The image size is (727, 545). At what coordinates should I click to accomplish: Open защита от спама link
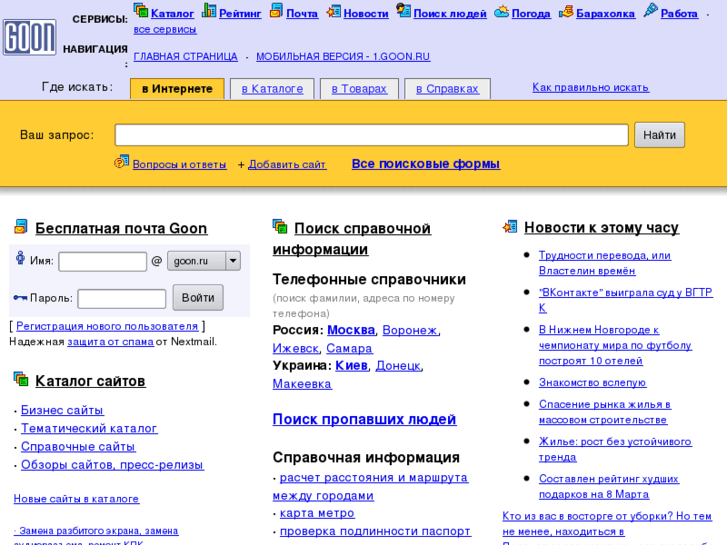point(110,342)
